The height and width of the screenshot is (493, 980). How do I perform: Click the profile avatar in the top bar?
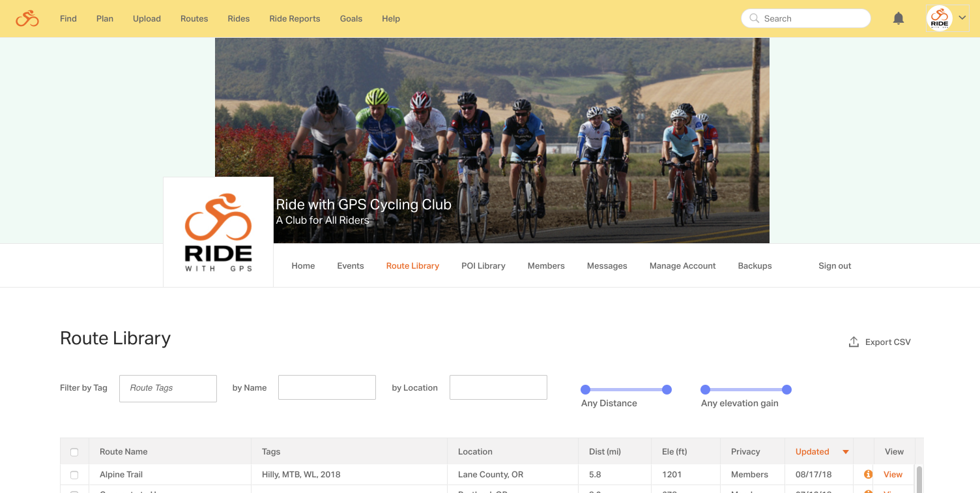click(940, 18)
